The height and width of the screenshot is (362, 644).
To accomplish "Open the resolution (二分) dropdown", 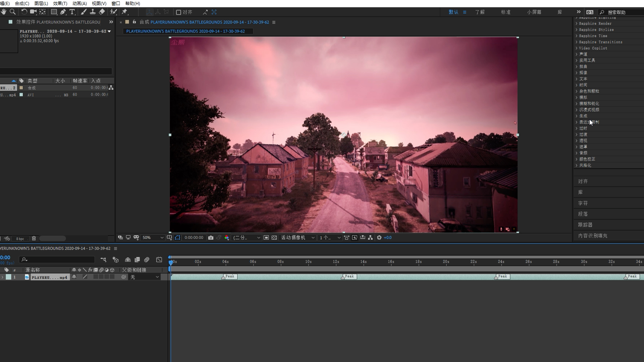I will click(246, 237).
